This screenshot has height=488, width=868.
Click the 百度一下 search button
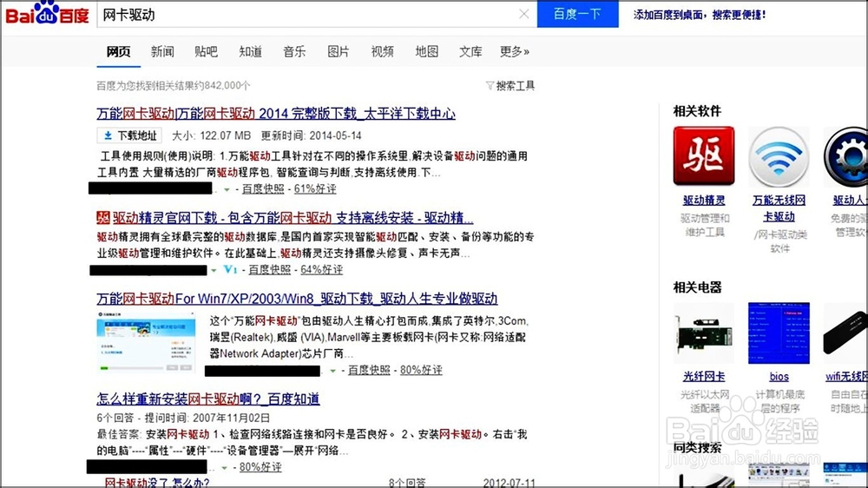[x=577, y=14]
